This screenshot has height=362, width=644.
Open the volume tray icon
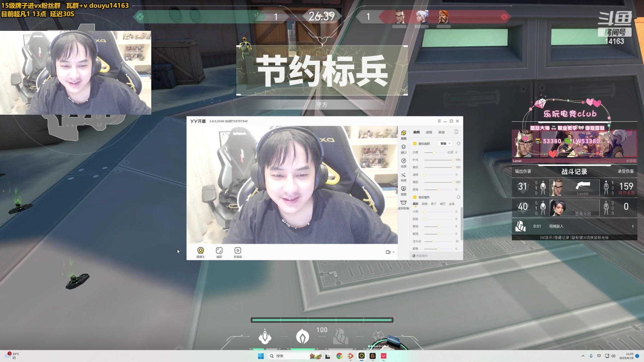click(613, 356)
